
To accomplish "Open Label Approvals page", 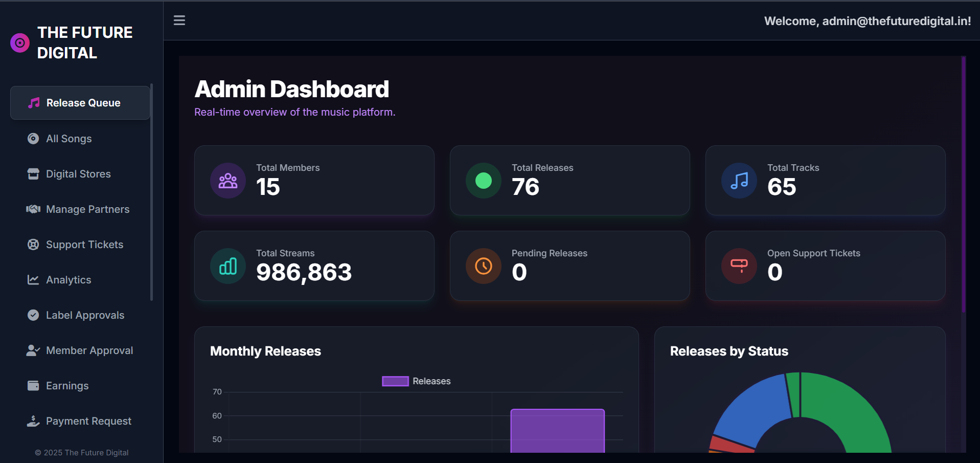I will coord(85,315).
